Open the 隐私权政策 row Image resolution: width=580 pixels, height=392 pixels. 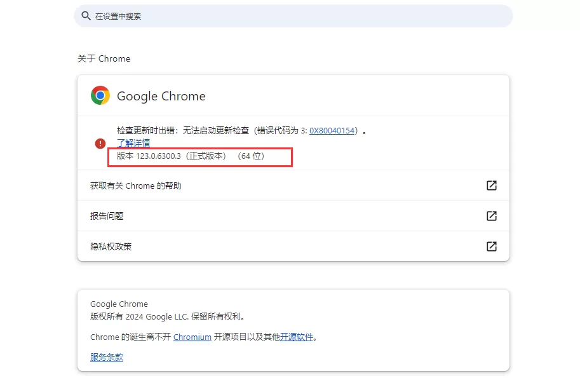(x=293, y=247)
